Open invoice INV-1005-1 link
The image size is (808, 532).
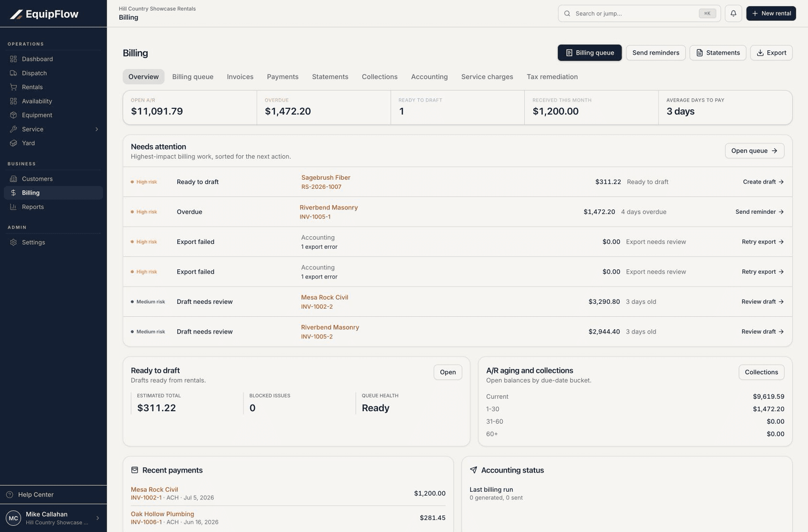[x=315, y=217]
